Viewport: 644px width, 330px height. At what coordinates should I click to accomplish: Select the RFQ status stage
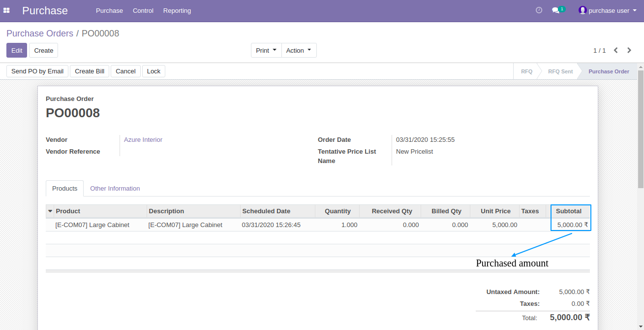pyautogui.click(x=526, y=71)
